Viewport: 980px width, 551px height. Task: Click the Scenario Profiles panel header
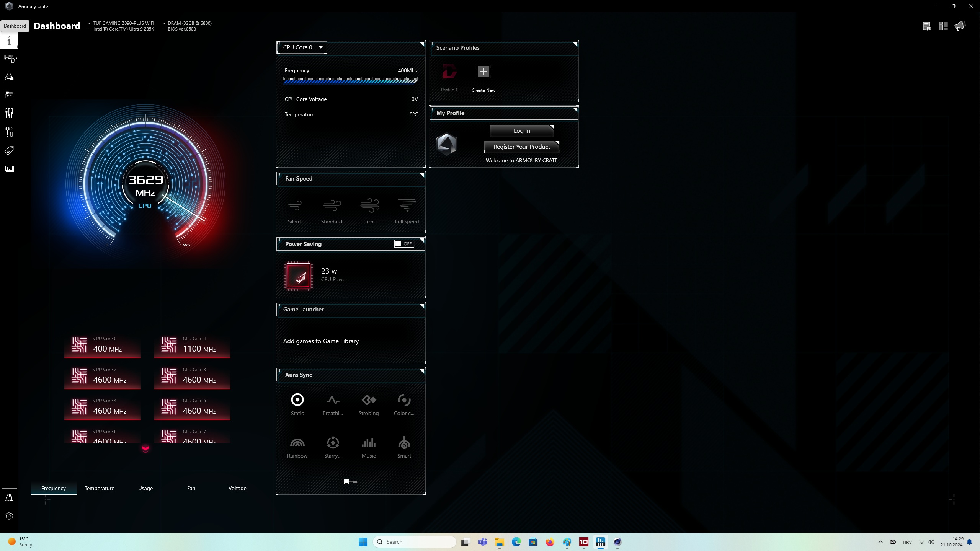[504, 48]
